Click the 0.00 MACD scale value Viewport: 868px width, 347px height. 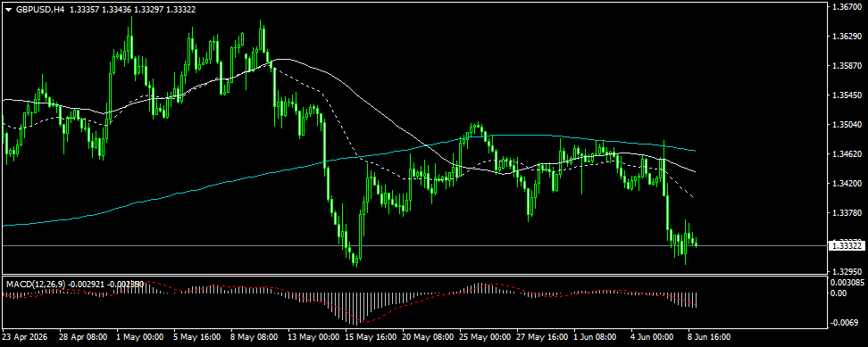pyautogui.click(x=839, y=293)
